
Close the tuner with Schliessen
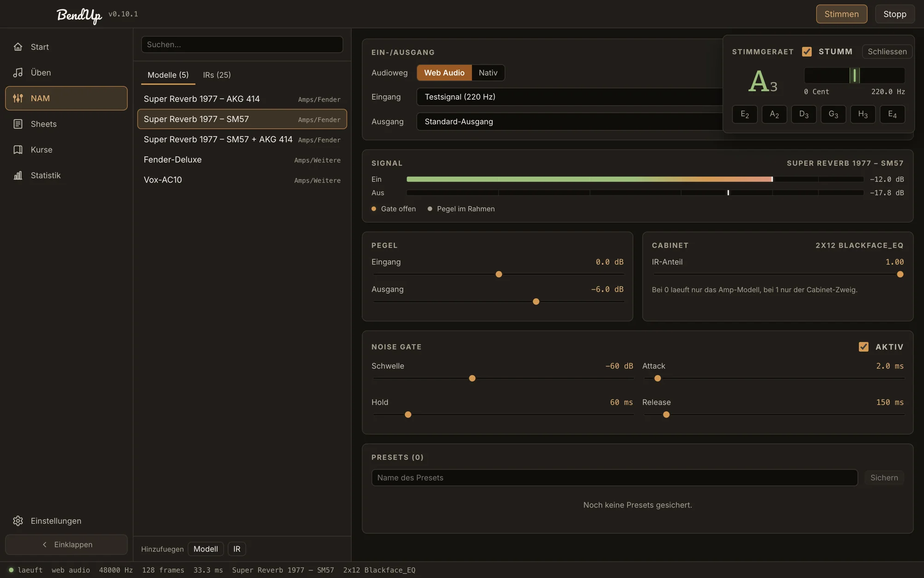[x=887, y=51]
